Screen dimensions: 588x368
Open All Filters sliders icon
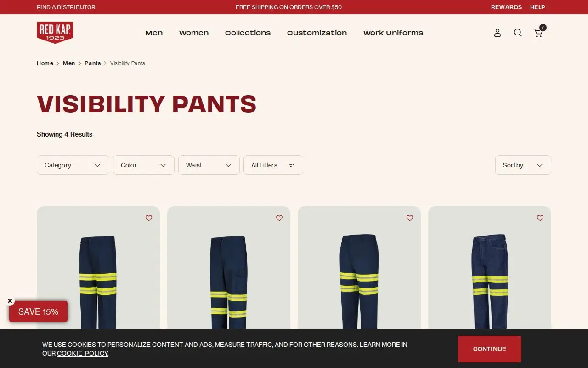click(x=292, y=166)
